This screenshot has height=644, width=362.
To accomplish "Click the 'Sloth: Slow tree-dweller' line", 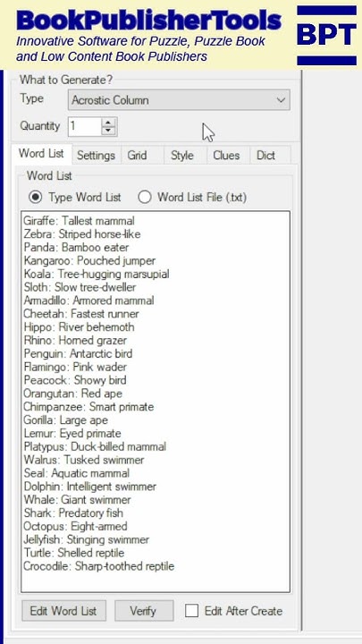I will tap(80, 287).
